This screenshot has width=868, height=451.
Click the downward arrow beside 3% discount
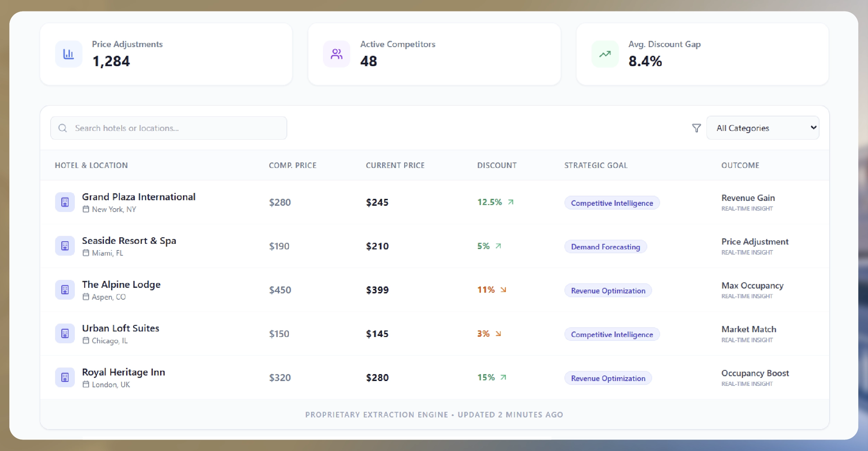tap(498, 334)
